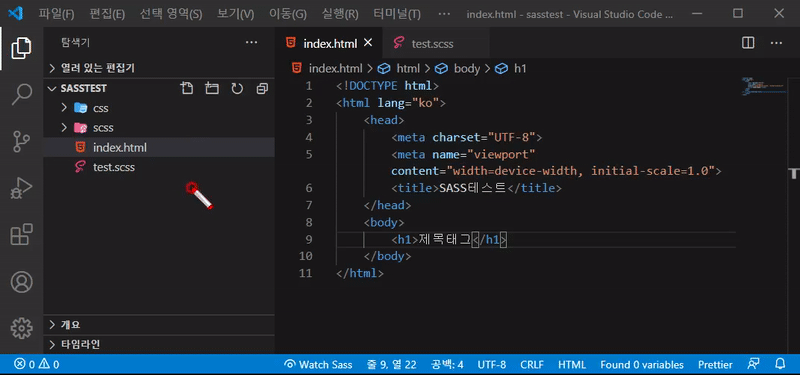800x375 pixels.
Task: Change end of line sequence CRLF
Action: click(x=532, y=364)
